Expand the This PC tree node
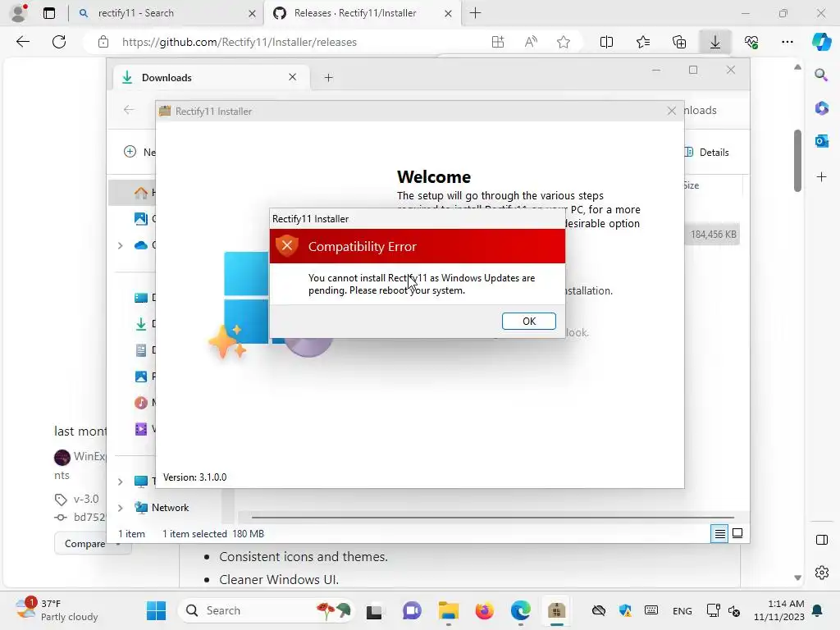The width and height of the screenshot is (840, 630). (x=120, y=482)
